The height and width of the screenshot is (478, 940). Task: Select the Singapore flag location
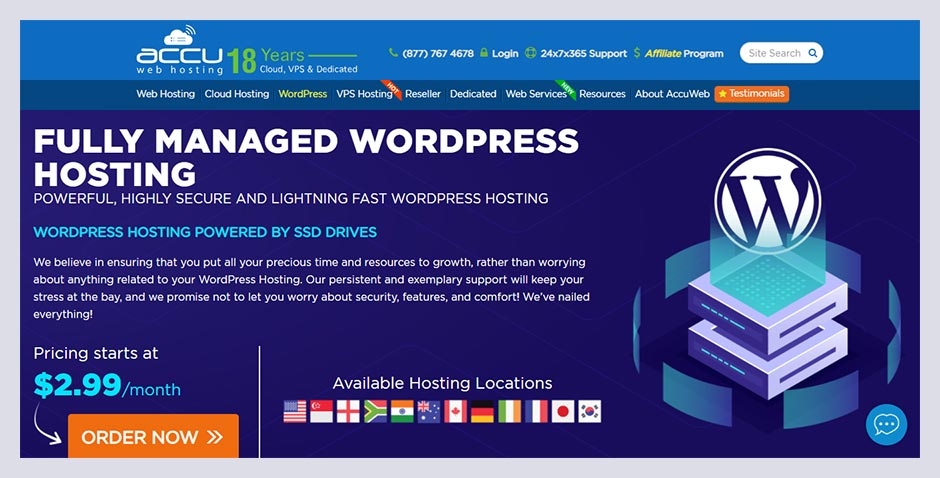[x=321, y=411]
